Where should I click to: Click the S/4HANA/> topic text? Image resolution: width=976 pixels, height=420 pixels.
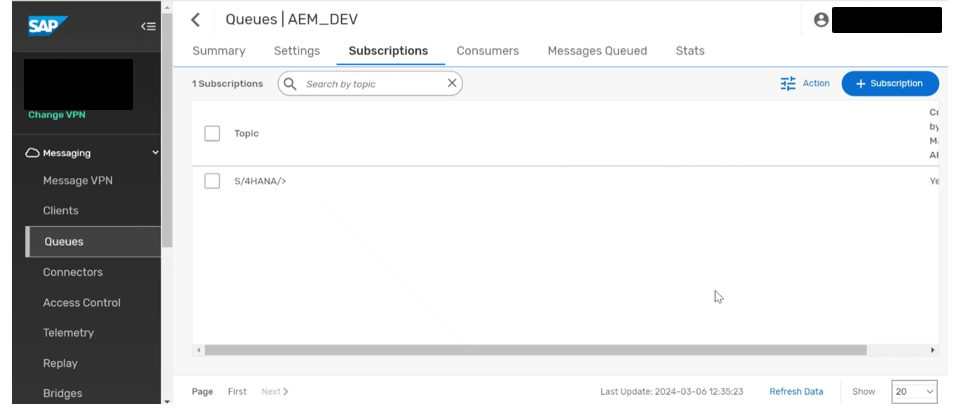click(x=260, y=181)
